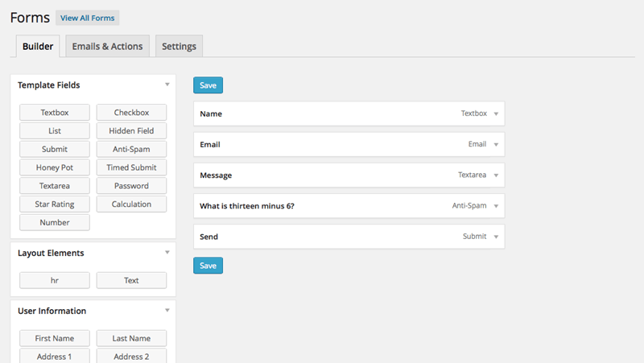Switch to the Emails & Actions tab
The width and height of the screenshot is (644, 363).
107,47
